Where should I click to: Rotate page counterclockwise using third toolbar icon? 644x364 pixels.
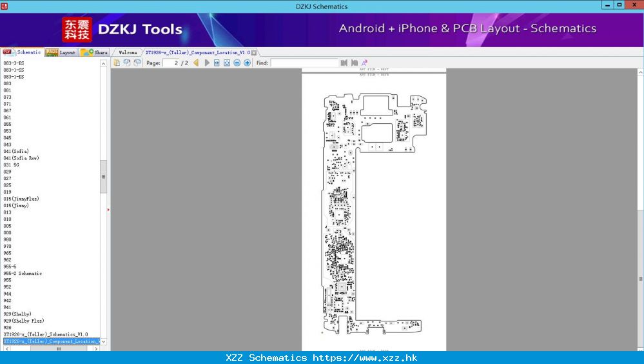tap(137, 63)
